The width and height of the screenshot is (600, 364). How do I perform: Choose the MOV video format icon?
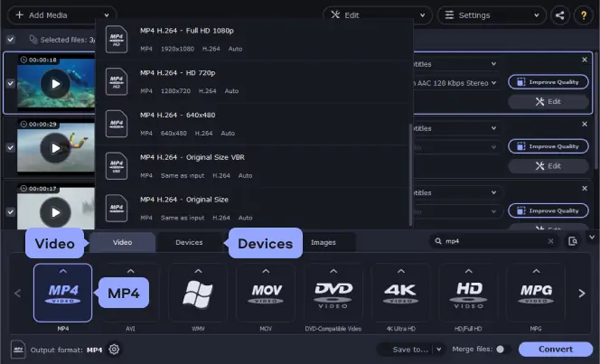pos(266,293)
